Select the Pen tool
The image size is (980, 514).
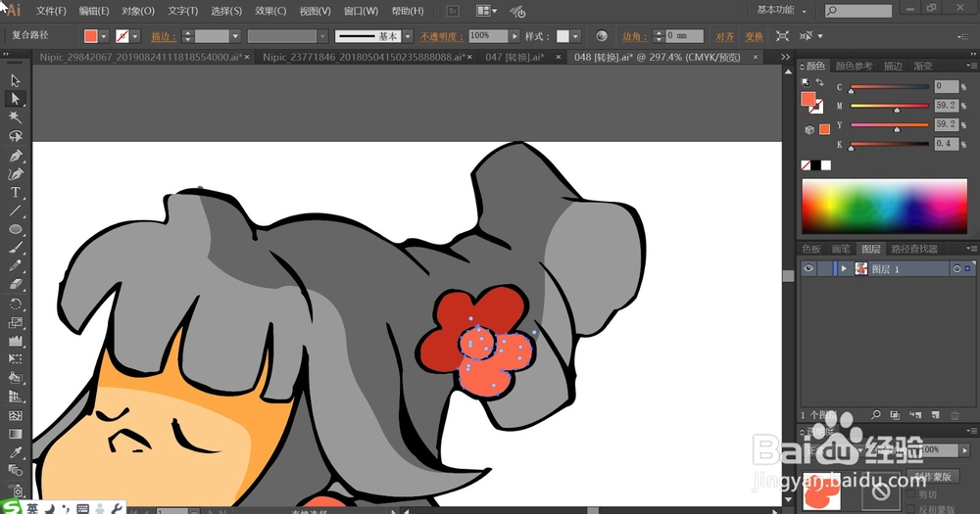tap(16, 156)
